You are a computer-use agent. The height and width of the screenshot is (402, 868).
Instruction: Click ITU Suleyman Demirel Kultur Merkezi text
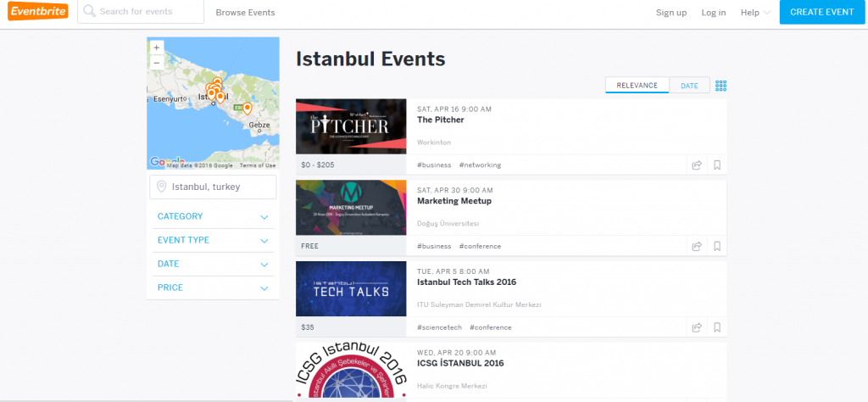pos(479,304)
